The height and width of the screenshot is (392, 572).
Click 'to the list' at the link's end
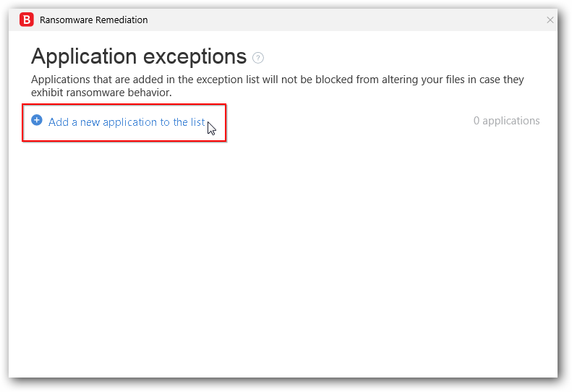click(x=179, y=122)
